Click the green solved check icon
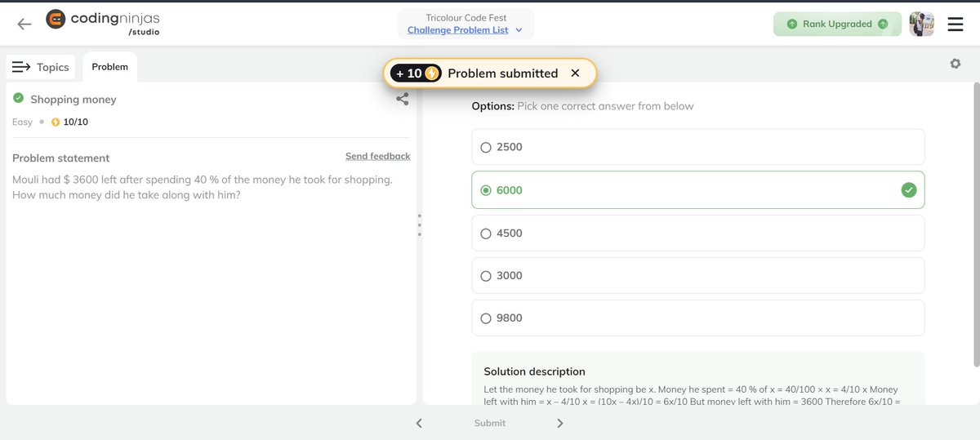Image resolution: width=980 pixels, height=440 pixels. (18, 98)
